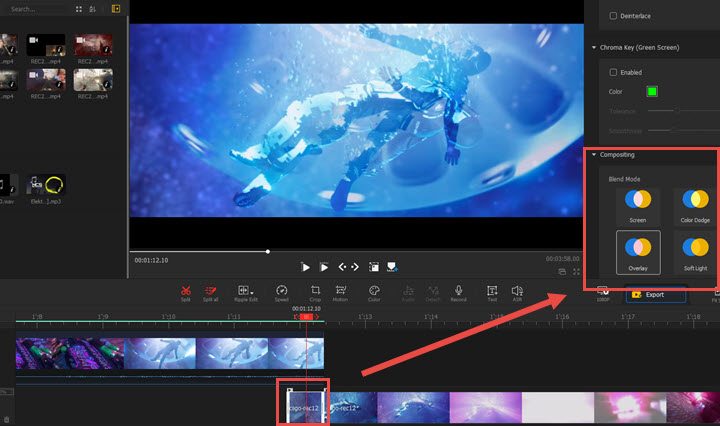Click the 1'16 timeline ruler mark
This screenshot has height=426, width=720.
[x=562, y=317]
